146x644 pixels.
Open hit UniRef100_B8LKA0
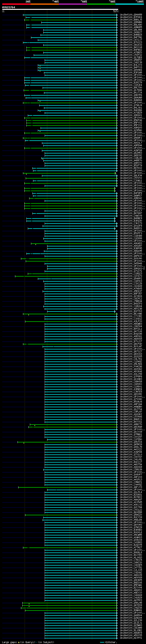tap(131, 25)
